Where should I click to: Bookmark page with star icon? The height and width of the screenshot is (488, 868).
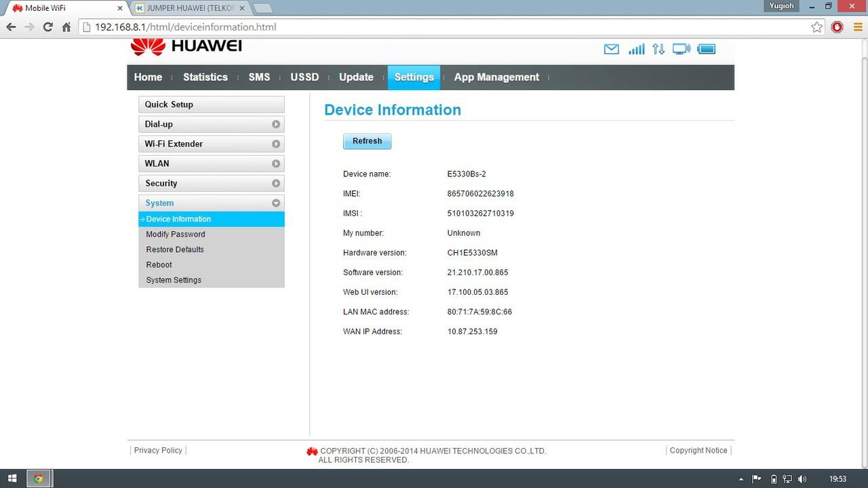tap(816, 27)
